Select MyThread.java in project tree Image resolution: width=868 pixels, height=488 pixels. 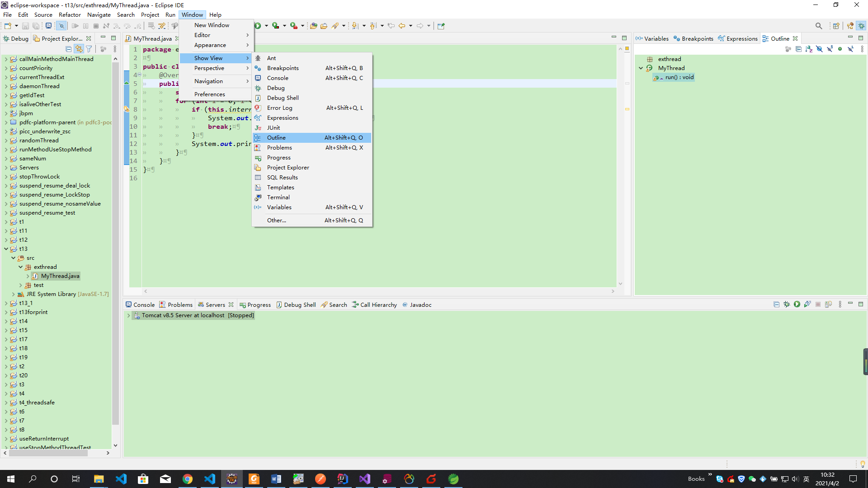tap(60, 276)
